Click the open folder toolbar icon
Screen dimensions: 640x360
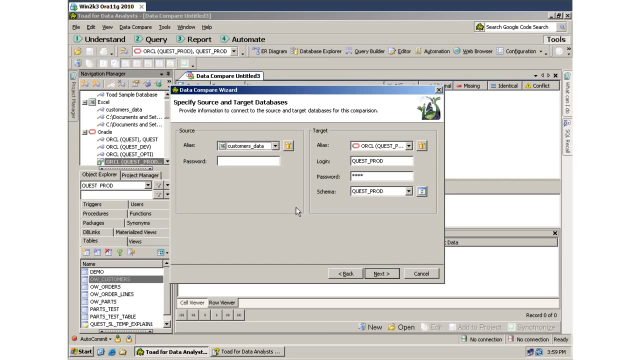[x=78, y=51]
